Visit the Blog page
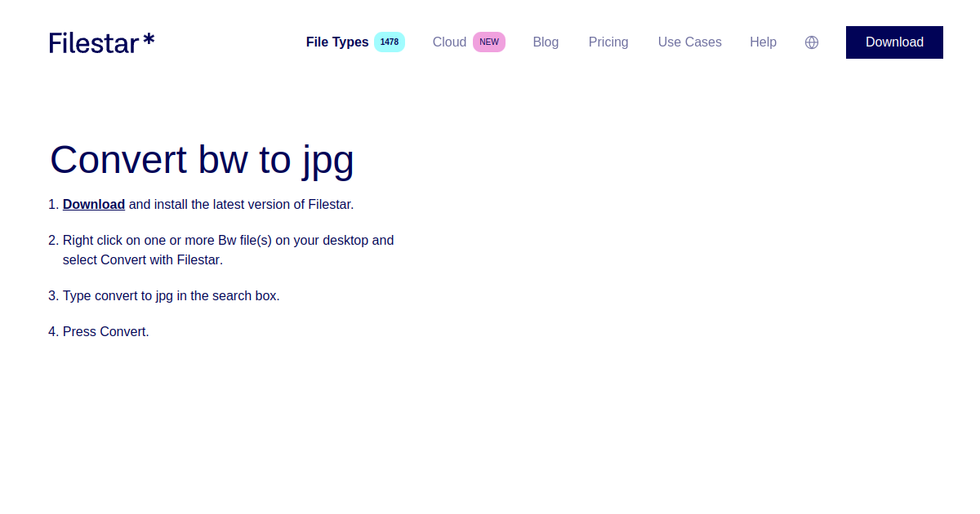 pos(546,42)
